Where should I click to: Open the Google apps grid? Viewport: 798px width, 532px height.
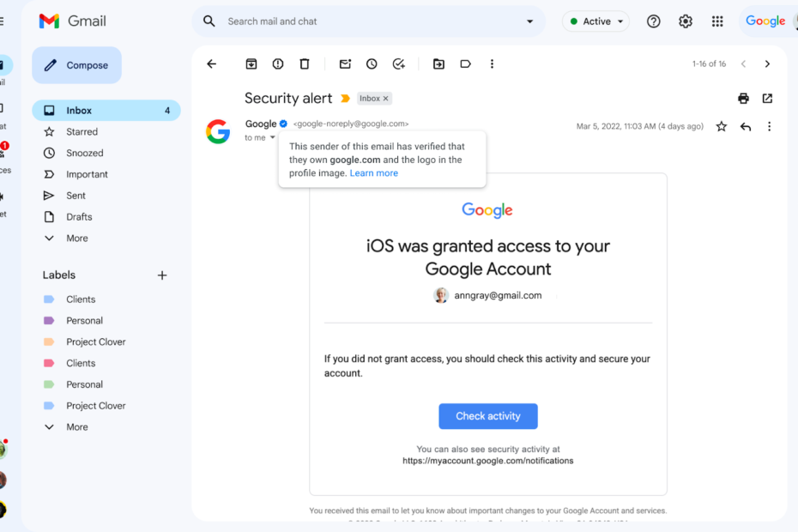[717, 21]
